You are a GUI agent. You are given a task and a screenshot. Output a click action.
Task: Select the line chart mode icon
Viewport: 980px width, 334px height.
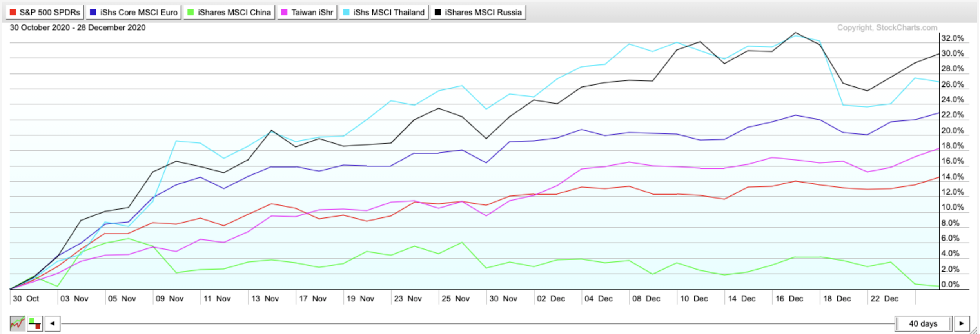(18, 324)
